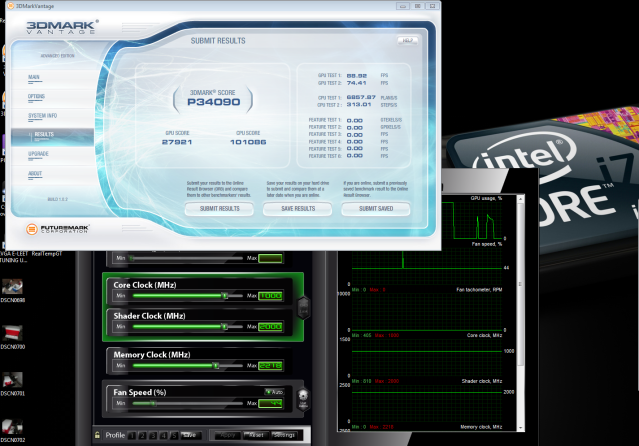
Task: Go to System Info page
Action: coord(43,115)
